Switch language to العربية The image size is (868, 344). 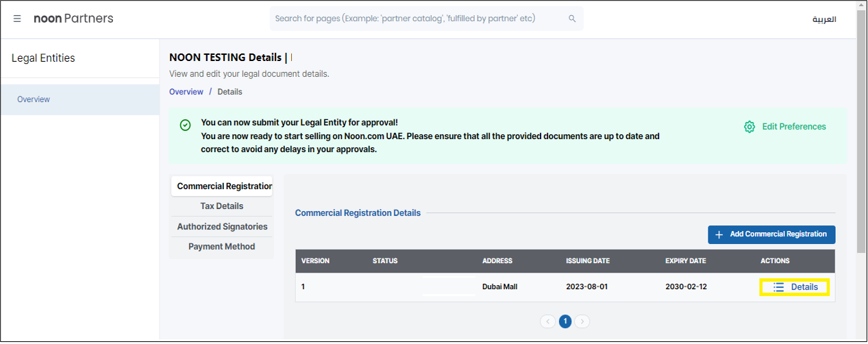[x=824, y=19]
